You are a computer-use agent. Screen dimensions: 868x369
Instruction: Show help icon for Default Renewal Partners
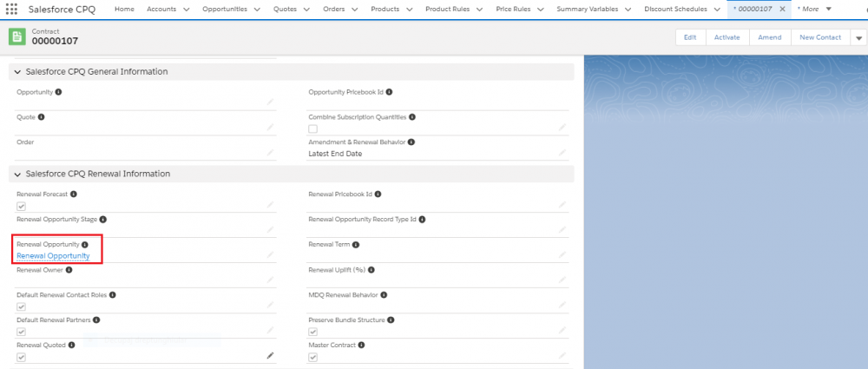click(x=95, y=320)
